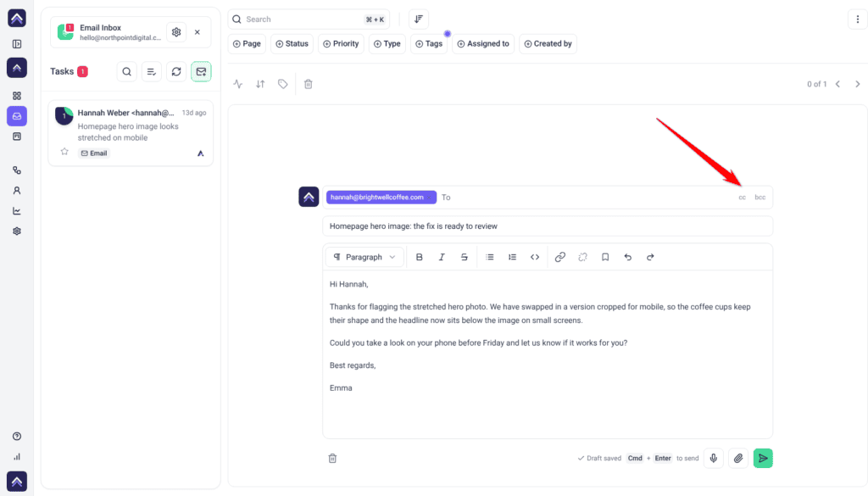Toggle bold formatting
868x496 pixels.
tap(419, 257)
